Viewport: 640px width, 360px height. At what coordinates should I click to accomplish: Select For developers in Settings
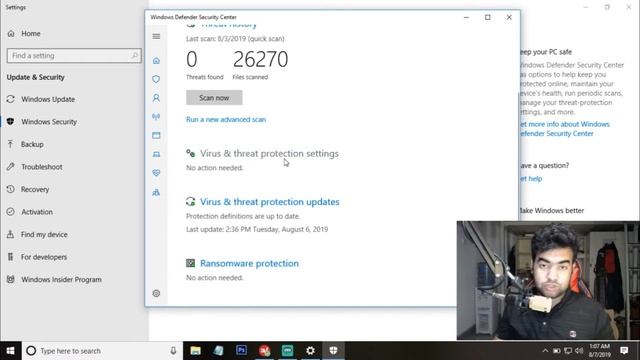(44, 257)
